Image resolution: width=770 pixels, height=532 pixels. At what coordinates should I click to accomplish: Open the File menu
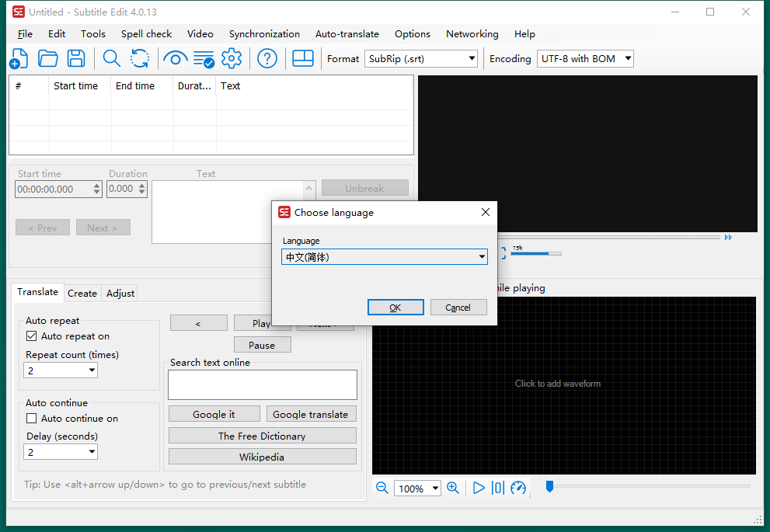pyautogui.click(x=25, y=34)
